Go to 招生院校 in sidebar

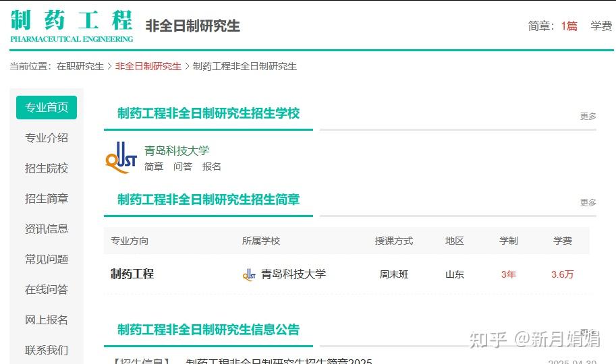click(x=47, y=168)
